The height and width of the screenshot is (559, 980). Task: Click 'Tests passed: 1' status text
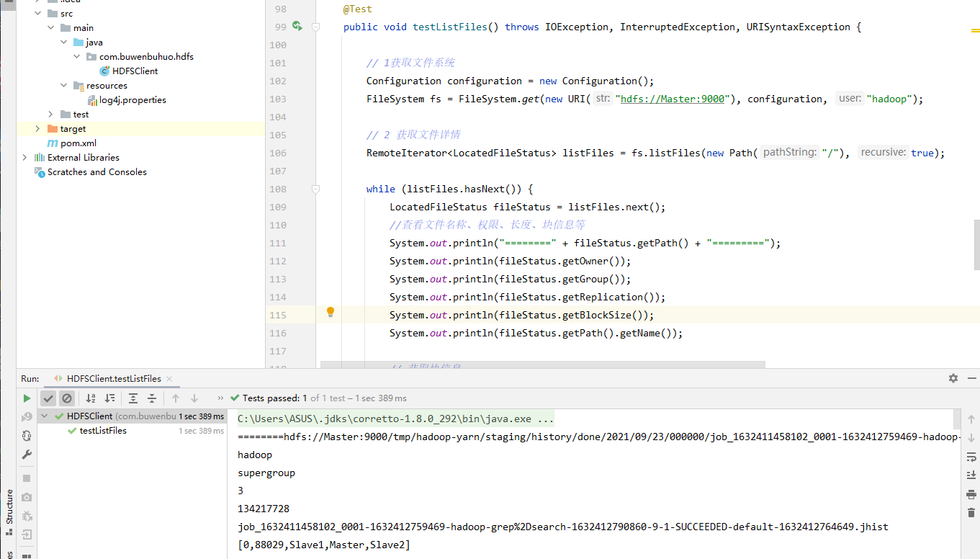click(275, 398)
